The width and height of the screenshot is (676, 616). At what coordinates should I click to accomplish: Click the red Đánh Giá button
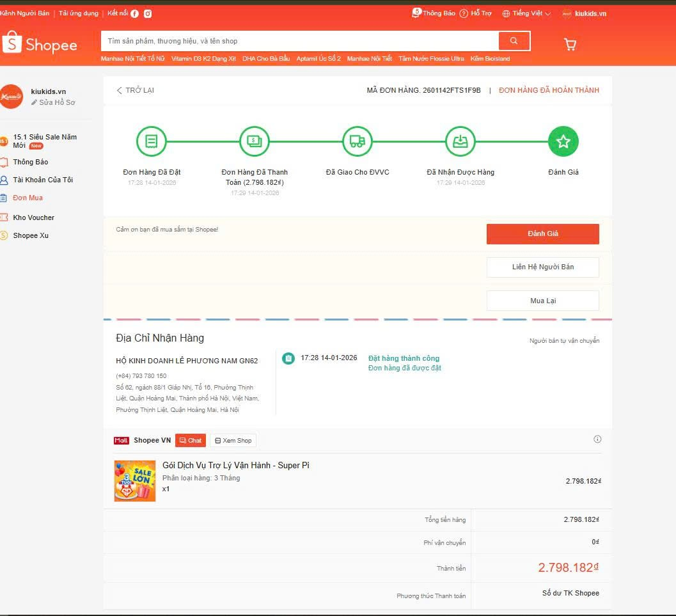pyautogui.click(x=543, y=233)
